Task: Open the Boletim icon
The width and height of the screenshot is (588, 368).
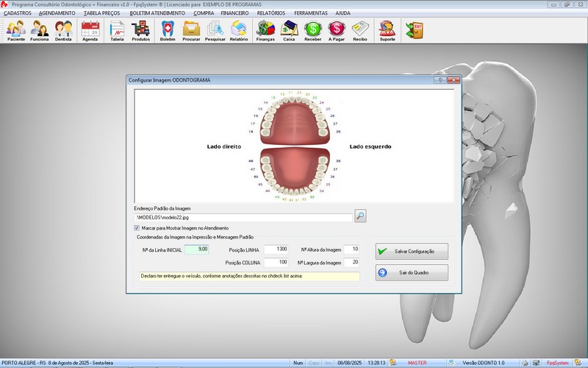Action: (168, 30)
